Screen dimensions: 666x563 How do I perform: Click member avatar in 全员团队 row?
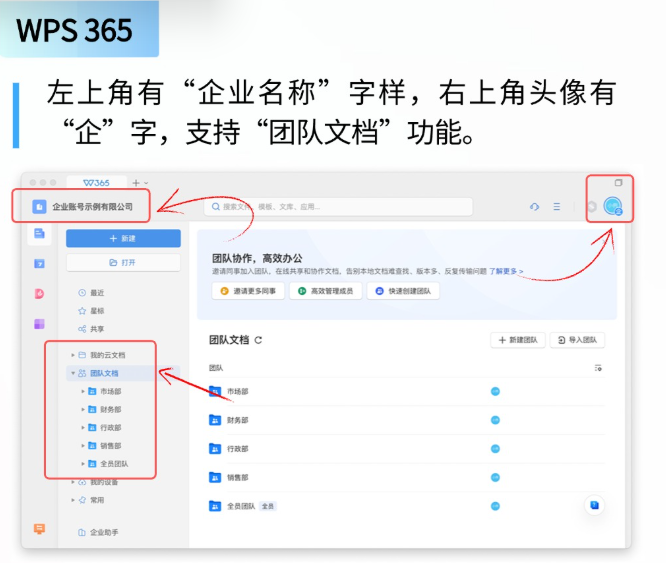point(495,506)
